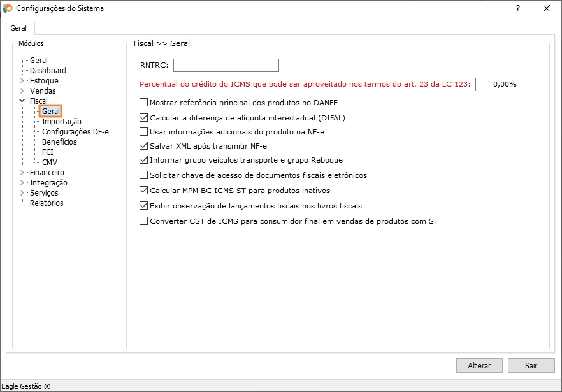Open Importação under Fiscal

pos(61,122)
